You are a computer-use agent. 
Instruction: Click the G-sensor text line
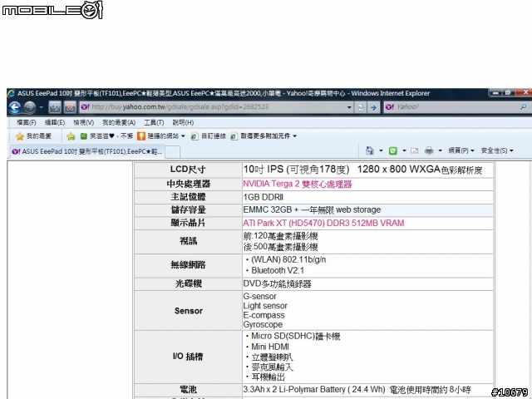(259, 296)
